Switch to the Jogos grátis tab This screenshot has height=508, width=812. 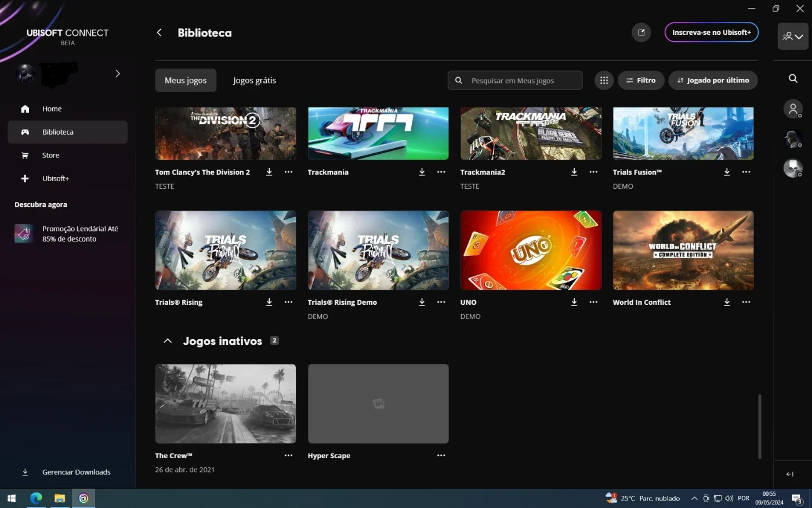click(x=255, y=80)
